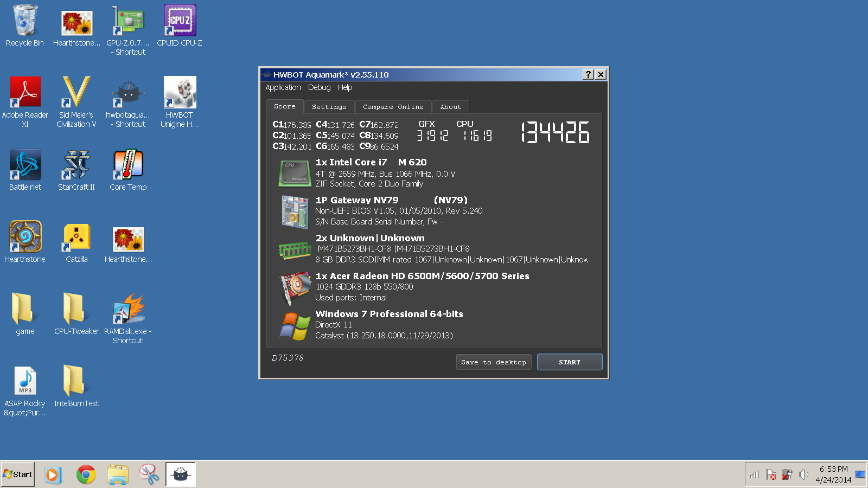This screenshot has width=868, height=488.
Task: Click the Acer Radeon HD 6500M line
Action: (x=422, y=276)
